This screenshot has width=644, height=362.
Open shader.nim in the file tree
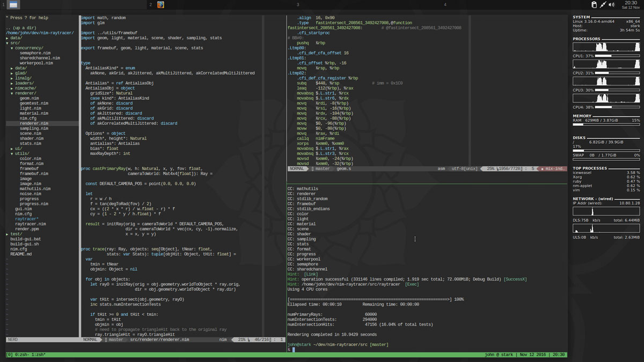click(32, 138)
